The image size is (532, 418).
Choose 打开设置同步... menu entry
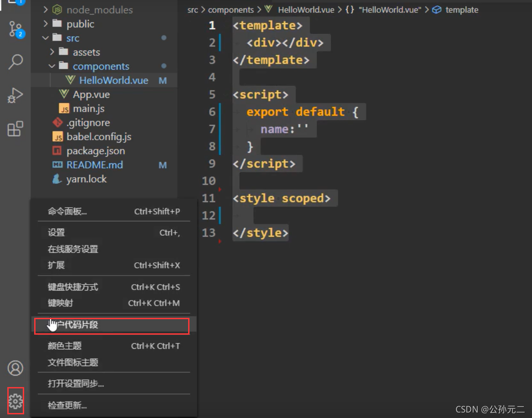tap(114, 383)
